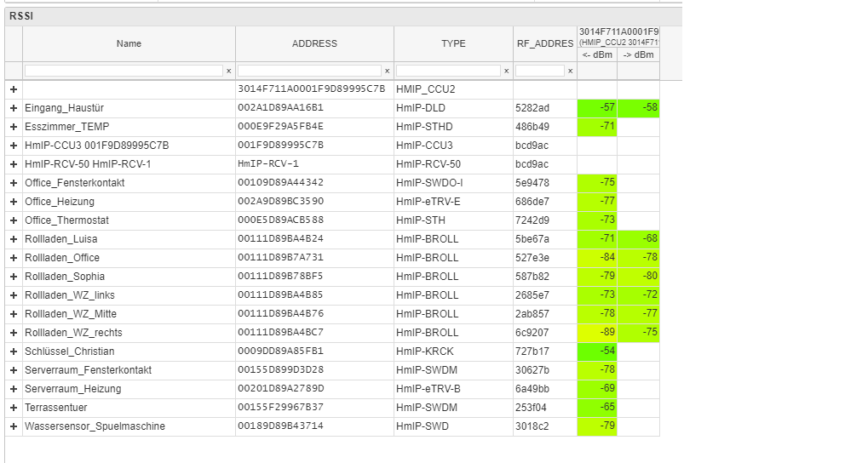Expand the Office_Heizung row

(14, 202)
